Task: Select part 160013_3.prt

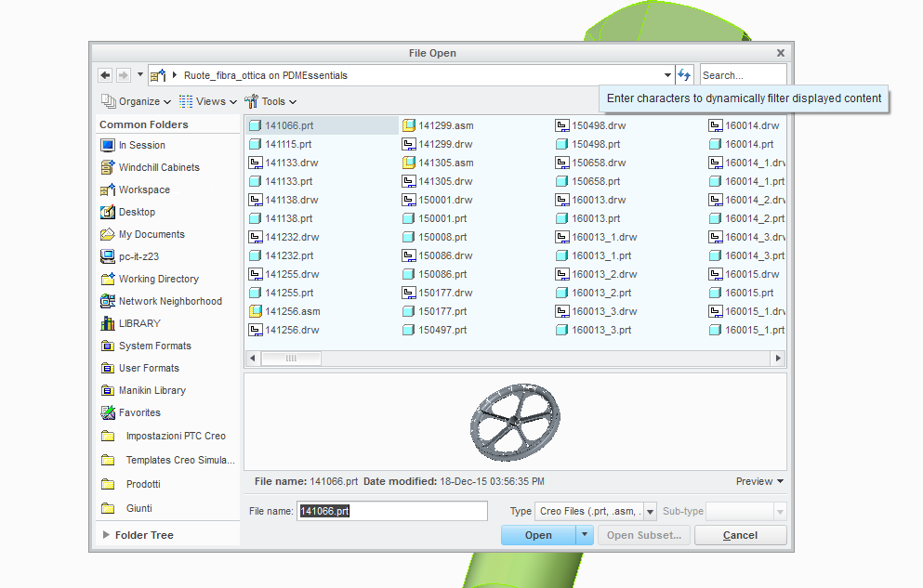Action: click(x=593, y=331)
